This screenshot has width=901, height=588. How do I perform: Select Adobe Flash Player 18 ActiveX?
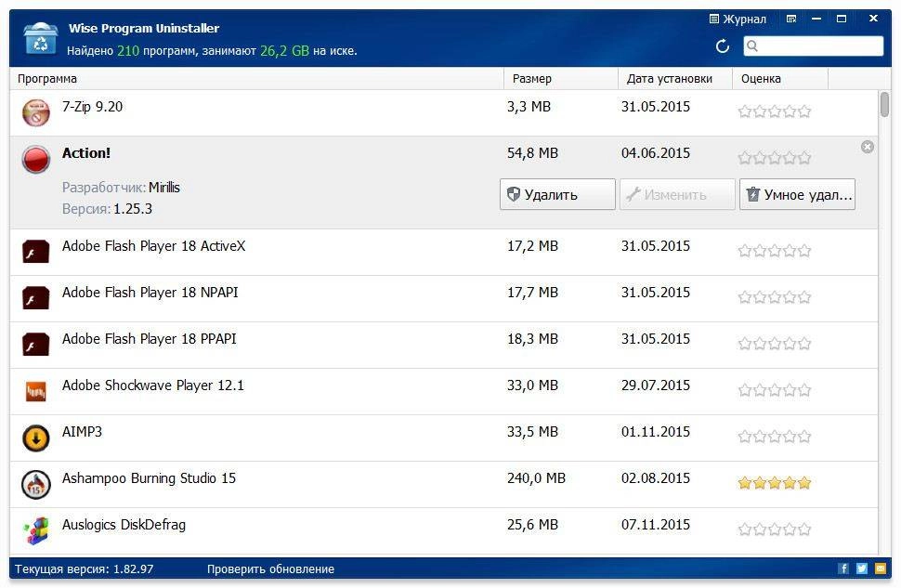[x=444, y=253]
